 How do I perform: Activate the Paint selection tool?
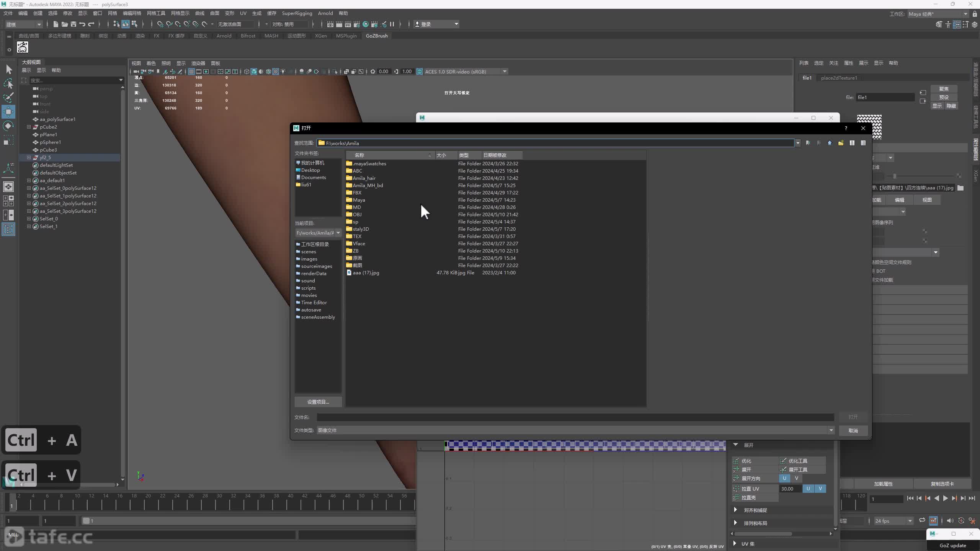point(8,98)
